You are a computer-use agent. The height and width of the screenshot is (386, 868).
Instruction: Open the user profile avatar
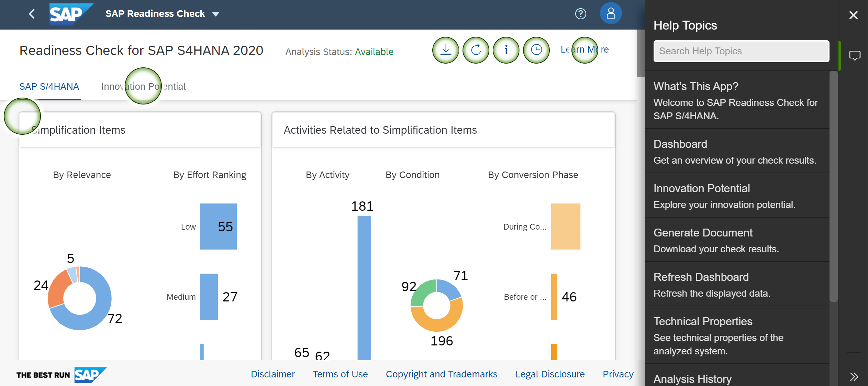pos(611,14)
